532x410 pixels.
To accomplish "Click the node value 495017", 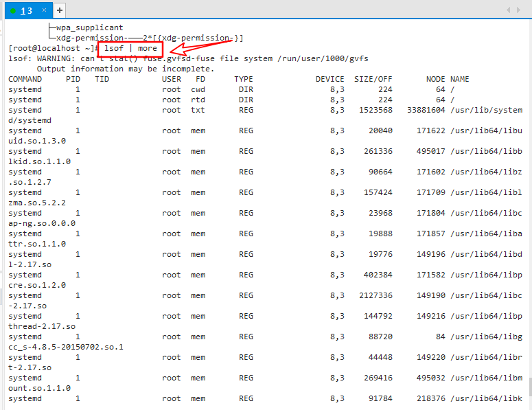I will point(431,151).
